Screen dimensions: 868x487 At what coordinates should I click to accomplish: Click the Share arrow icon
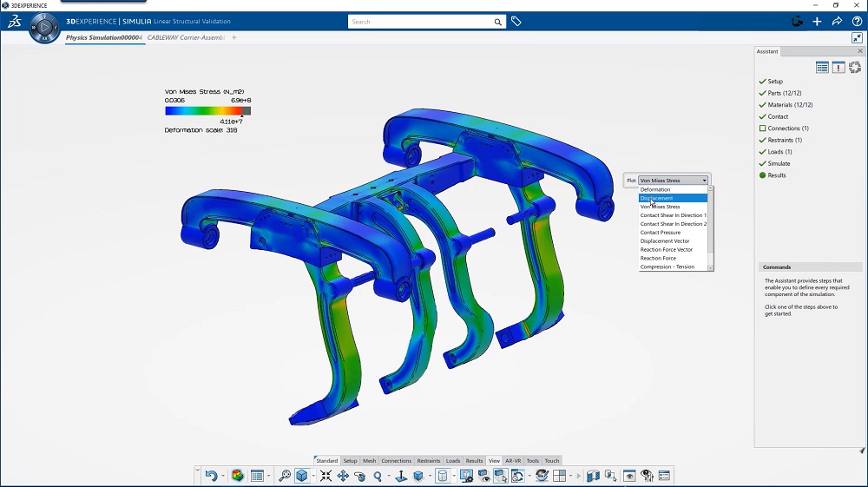pos(837,22)
